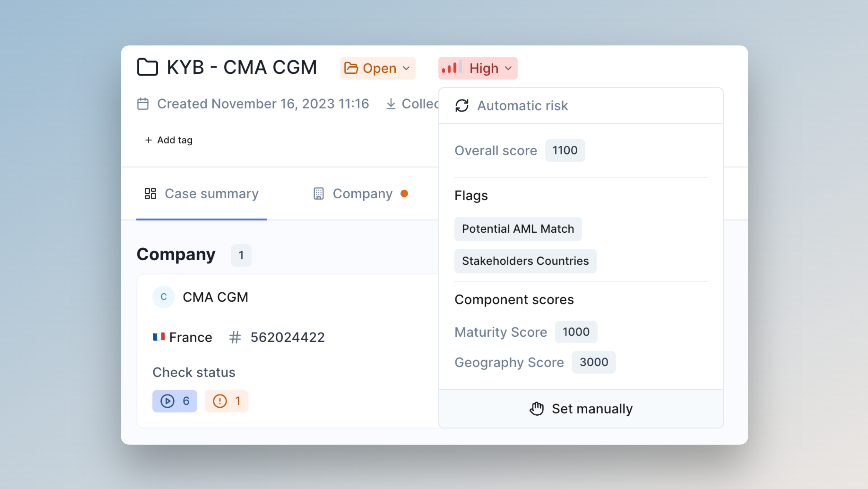Viewport: 868px width, 489px height.
Task: Click the calendar icon next to Created date
Action: pos(143,104)
